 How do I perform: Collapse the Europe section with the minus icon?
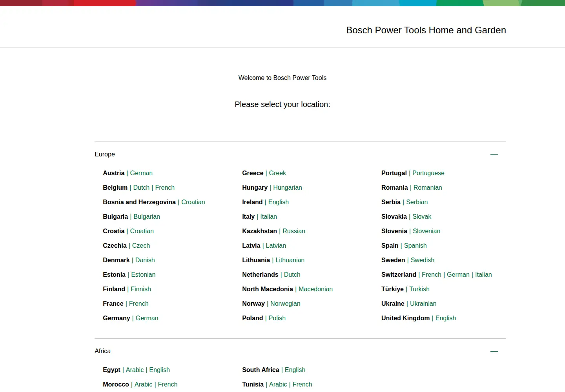point(494,154)
